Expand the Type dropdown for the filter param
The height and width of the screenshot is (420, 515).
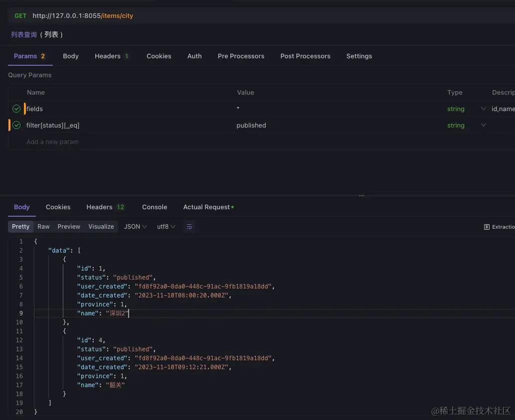coord(483,125)
